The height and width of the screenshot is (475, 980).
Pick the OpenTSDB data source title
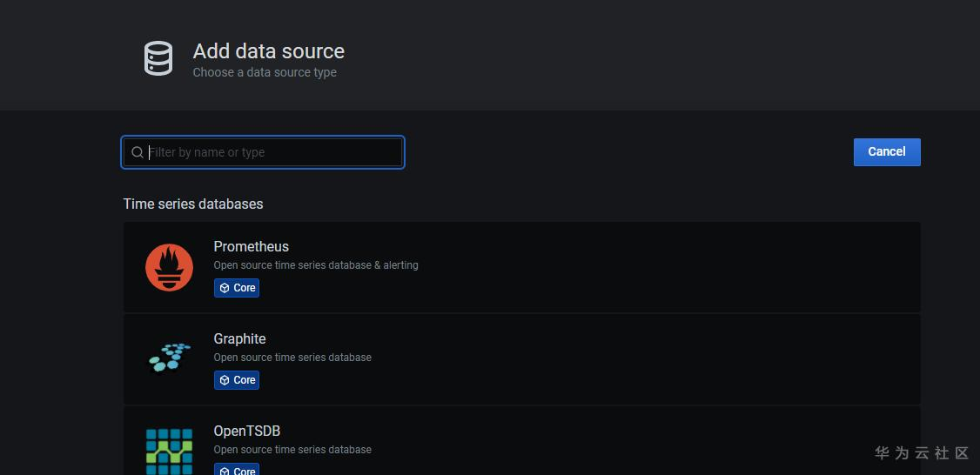coord(246,431)
